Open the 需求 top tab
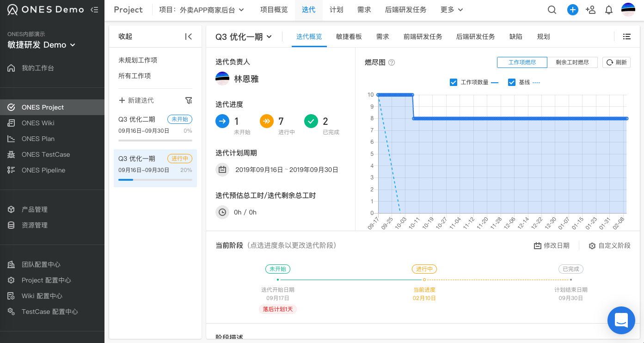This screenshot has width=644, height=343. tap(364, 10)
